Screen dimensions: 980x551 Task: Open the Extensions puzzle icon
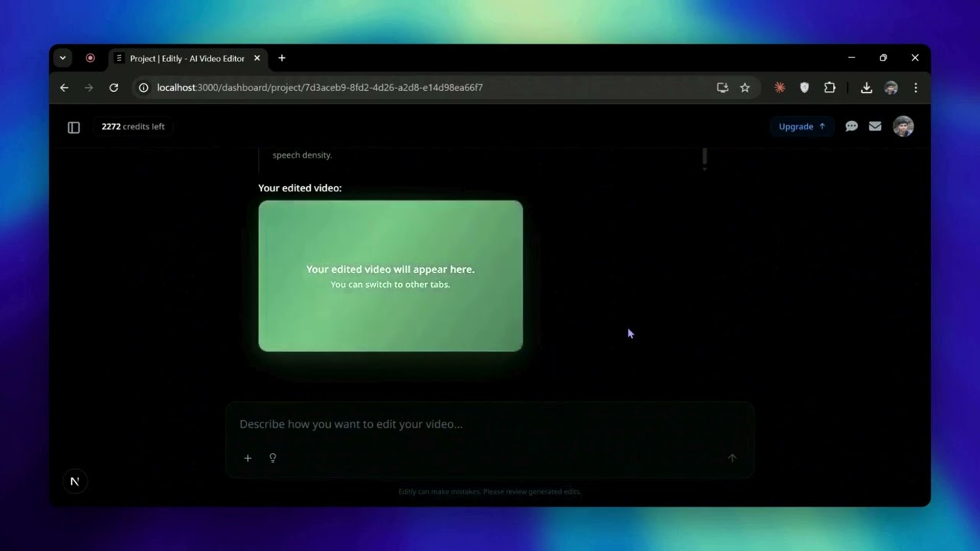click(x=829, y=88)
